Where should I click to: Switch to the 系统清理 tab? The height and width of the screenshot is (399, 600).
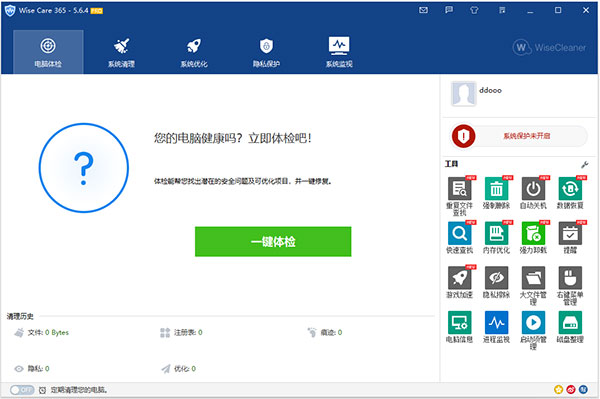(x=121, y=52)
